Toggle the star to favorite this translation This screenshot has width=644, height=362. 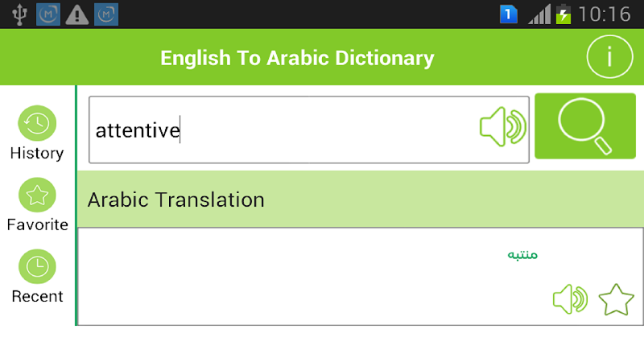pyautogui.click(x=617, y=300)
